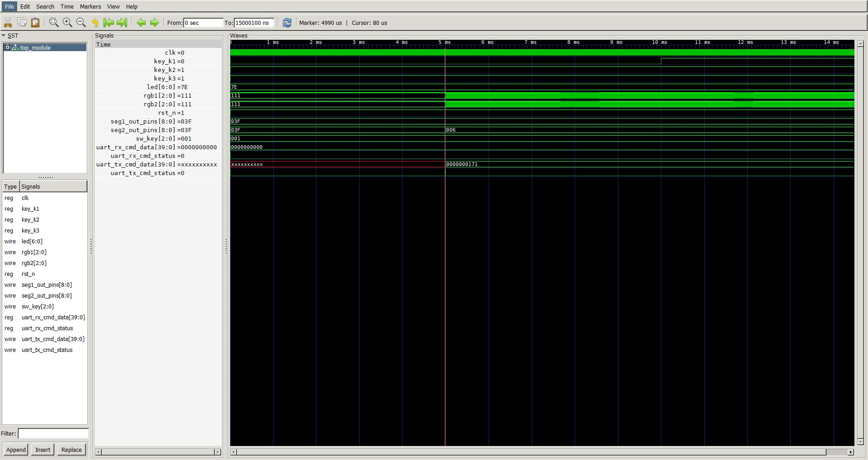Screen dimensions: 868x460
Task: Click the From time input field
Action: [x=203, y=23]
